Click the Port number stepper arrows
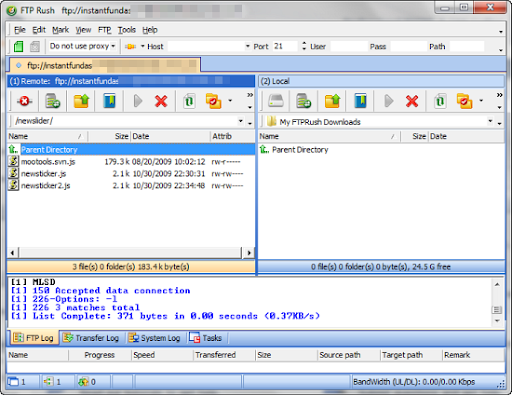This screenshot has height=395, width=512. [x=304, y=46]
